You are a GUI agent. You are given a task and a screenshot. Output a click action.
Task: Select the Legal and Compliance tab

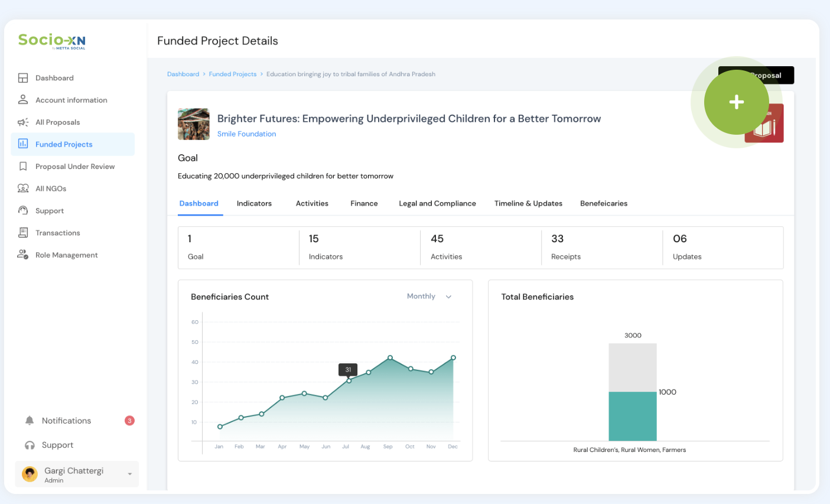(x=437, y=203)
